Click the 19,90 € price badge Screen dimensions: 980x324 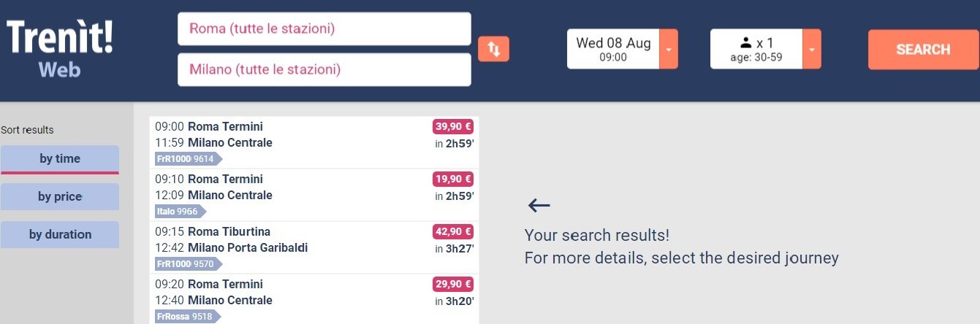point(453,179)
